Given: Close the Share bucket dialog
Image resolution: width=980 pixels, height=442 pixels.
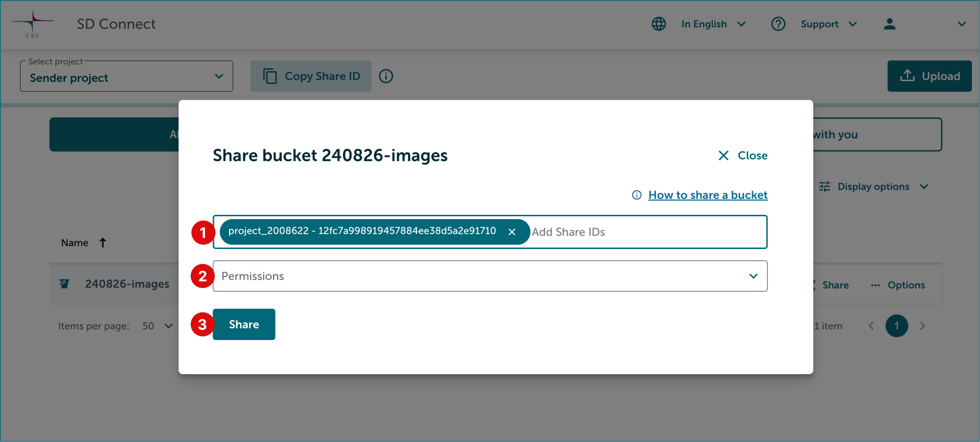Looking at the screenshot, I should click(743, 156).
